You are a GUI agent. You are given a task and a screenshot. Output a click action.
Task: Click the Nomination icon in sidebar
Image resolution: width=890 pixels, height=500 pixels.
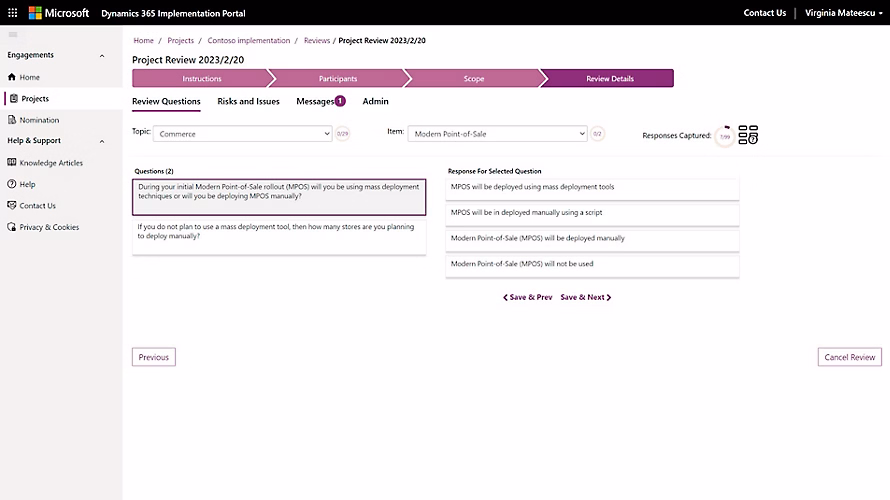pos(12,120)
